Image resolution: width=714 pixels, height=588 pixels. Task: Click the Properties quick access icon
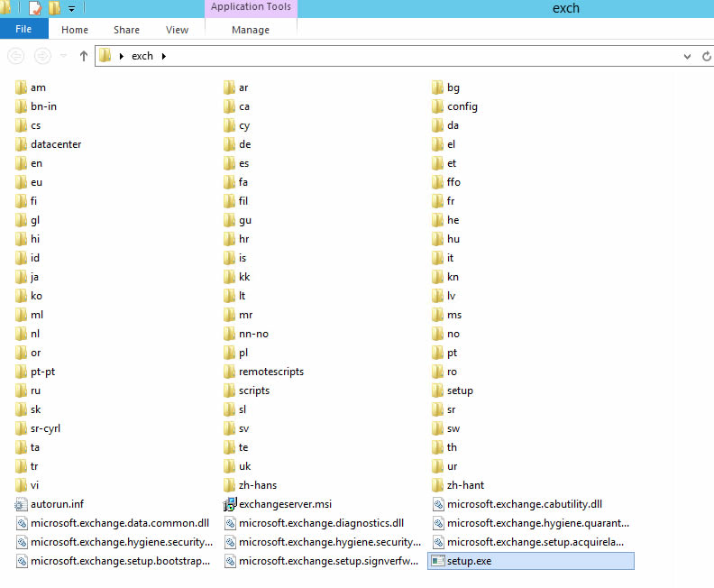(x=35, y=8)
